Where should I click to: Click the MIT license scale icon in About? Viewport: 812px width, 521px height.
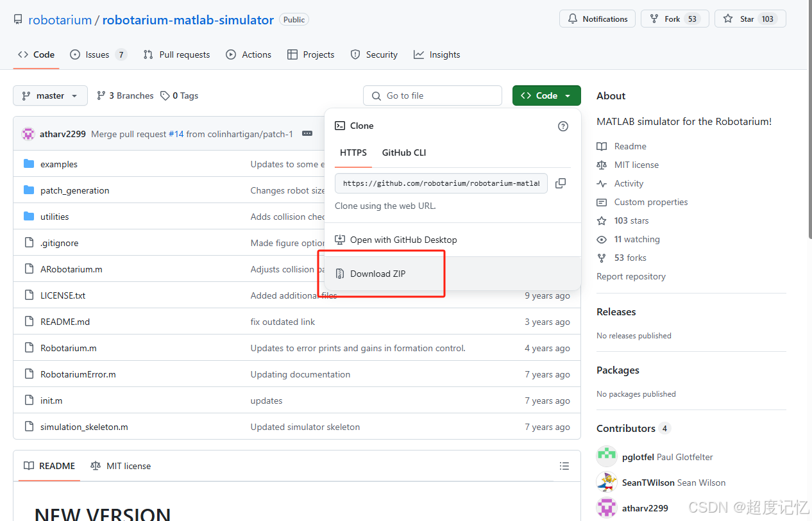(602, 165)
